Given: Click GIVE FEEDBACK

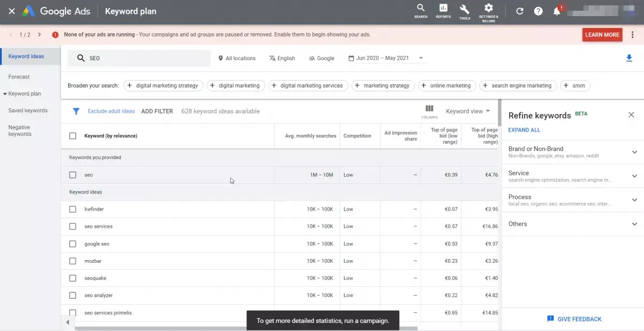Looking at the screenshot, I should pyautogui.click(x=574, y=319).
